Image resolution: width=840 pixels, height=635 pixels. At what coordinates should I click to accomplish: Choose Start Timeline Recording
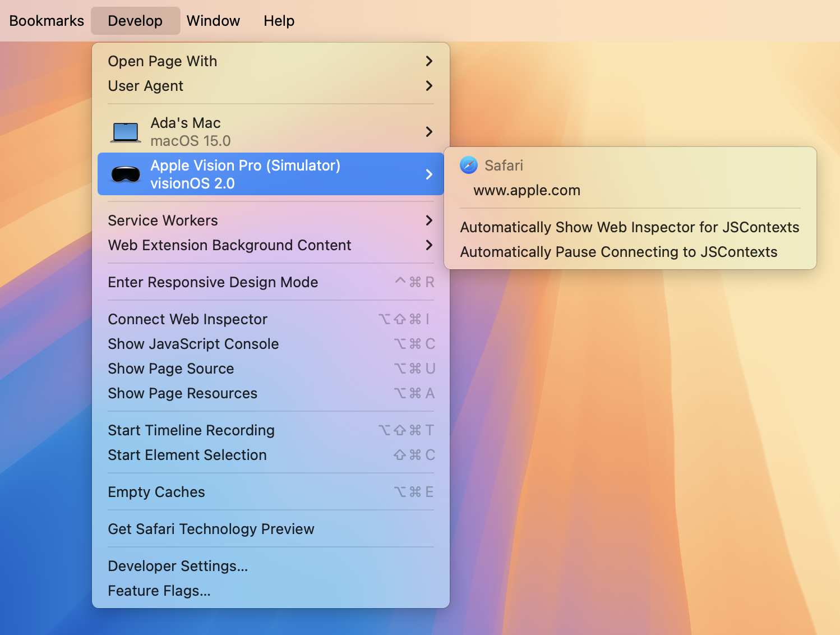[x=271, y=430]
